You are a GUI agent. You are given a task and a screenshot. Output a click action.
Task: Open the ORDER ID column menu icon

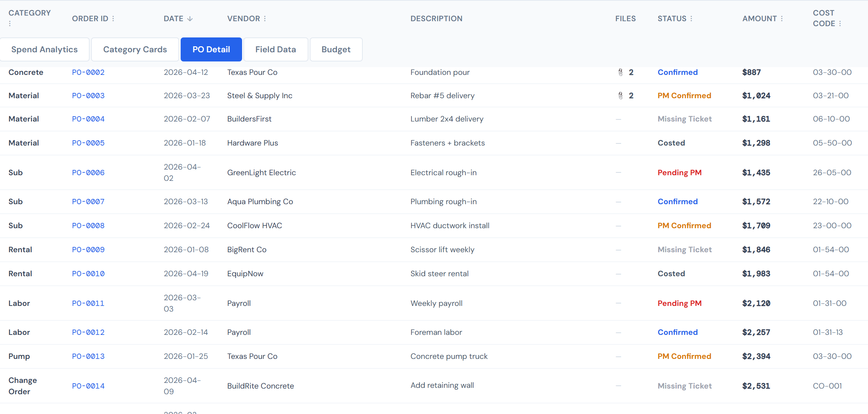[x=113, y=18]
